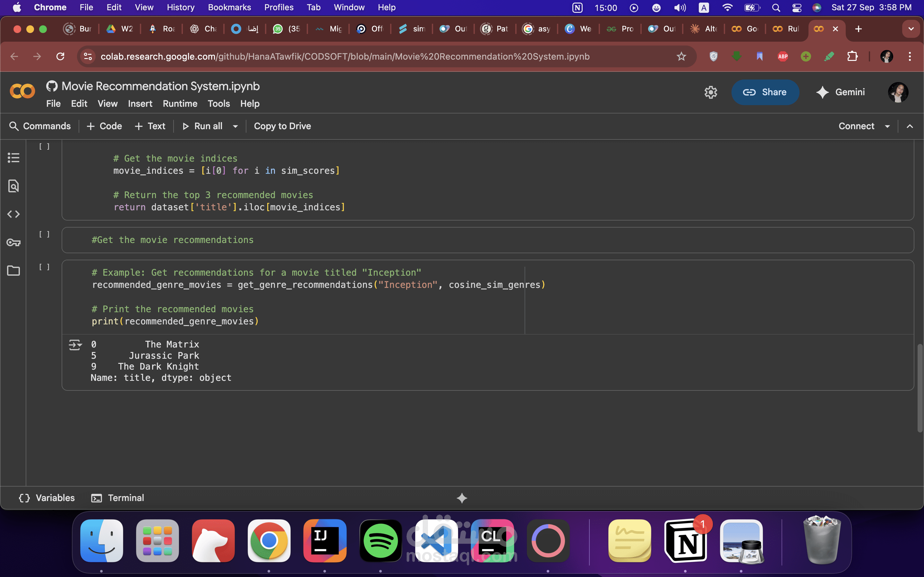Image resolution: width=924 pixels, height=577 pixels.
Task: Click Copy to Drive button
Action: [x=282, y=126]
